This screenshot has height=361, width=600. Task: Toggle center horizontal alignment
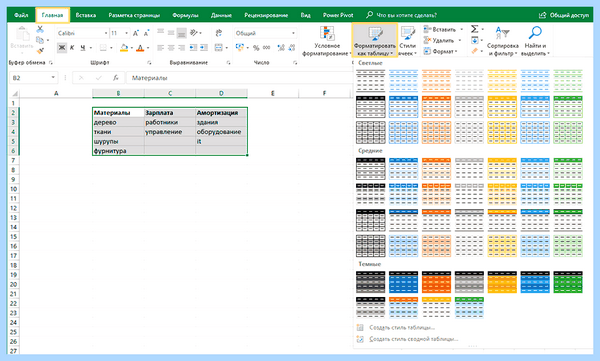coord(171,47)
